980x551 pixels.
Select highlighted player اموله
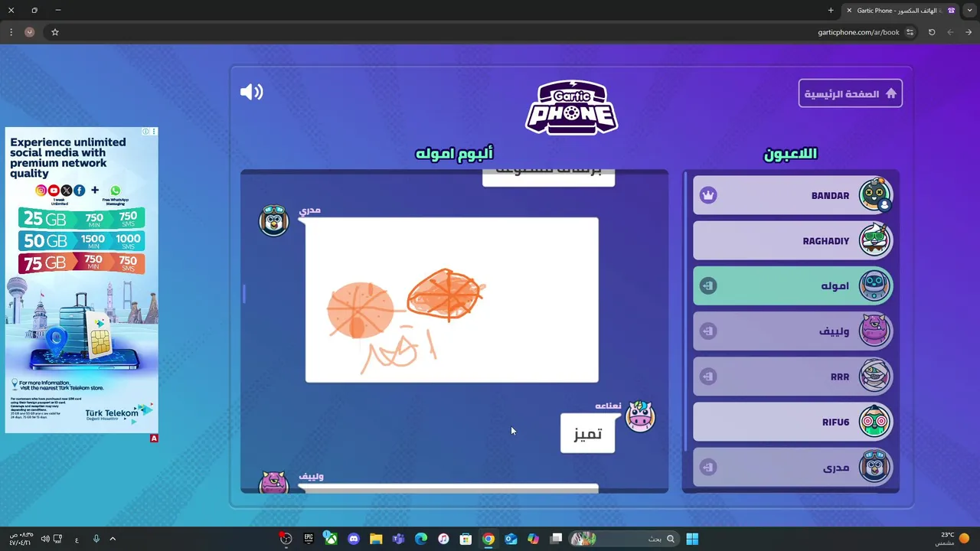pyautogui.click(x=793, y=285)
